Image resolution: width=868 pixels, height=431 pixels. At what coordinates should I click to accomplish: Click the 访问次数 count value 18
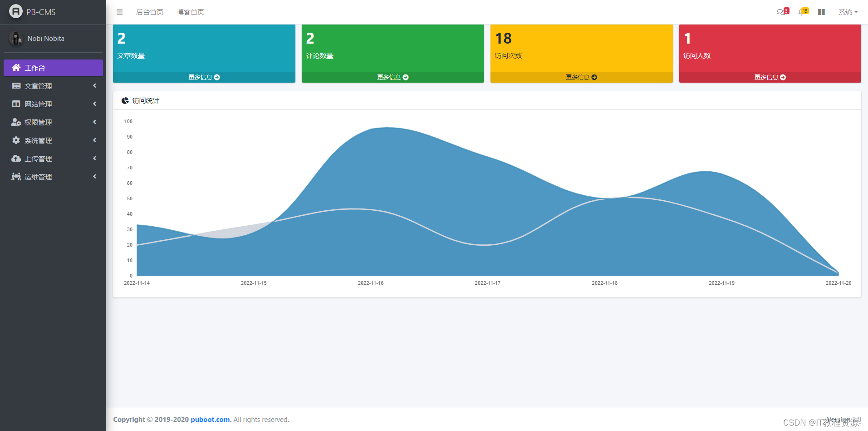(x=504, y=39)
